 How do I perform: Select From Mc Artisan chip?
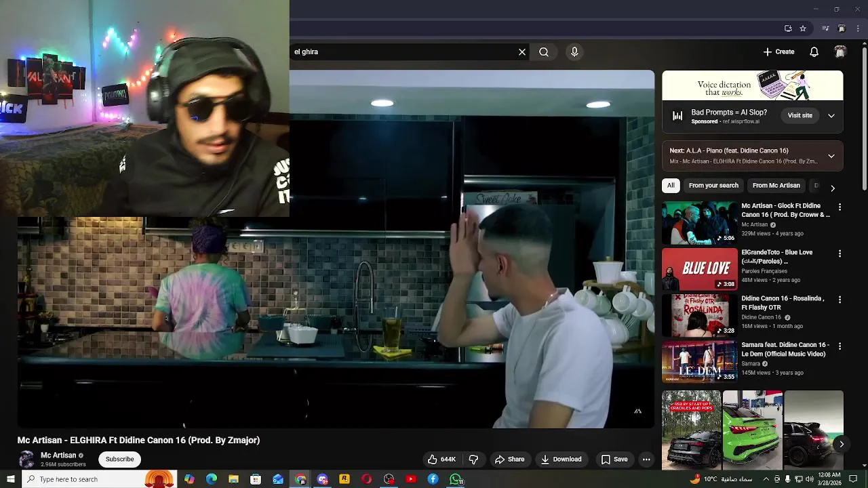(776, 185)
